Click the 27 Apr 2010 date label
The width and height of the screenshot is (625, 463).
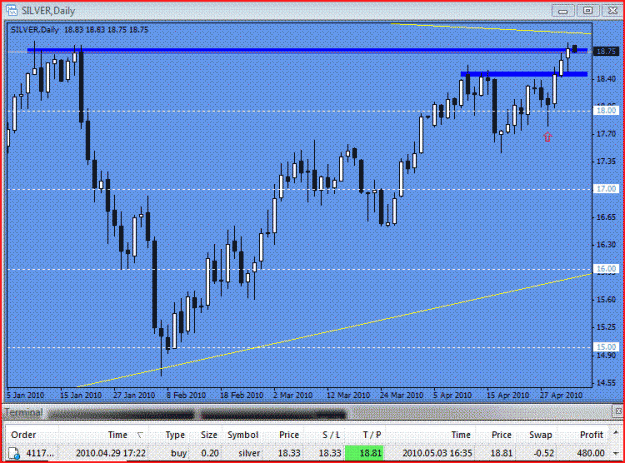click(x=561, y=395)
